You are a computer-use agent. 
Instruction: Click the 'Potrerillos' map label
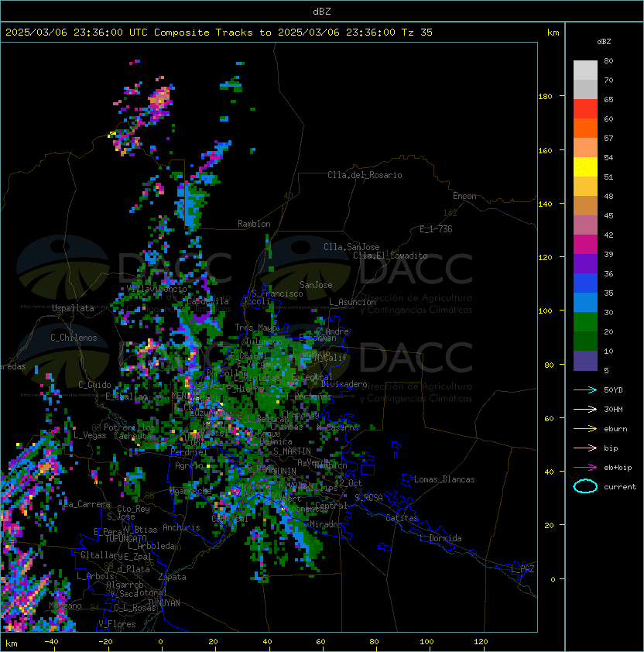[129, 427]
